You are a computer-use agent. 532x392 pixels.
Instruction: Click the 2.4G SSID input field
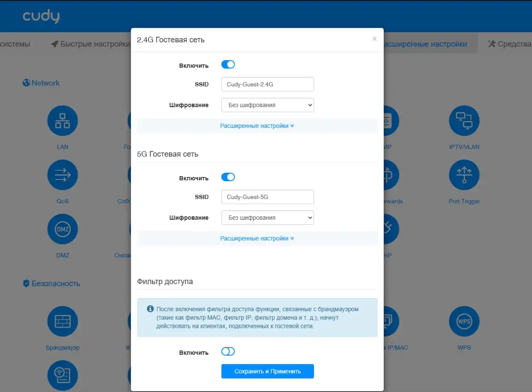coord(267,84)
